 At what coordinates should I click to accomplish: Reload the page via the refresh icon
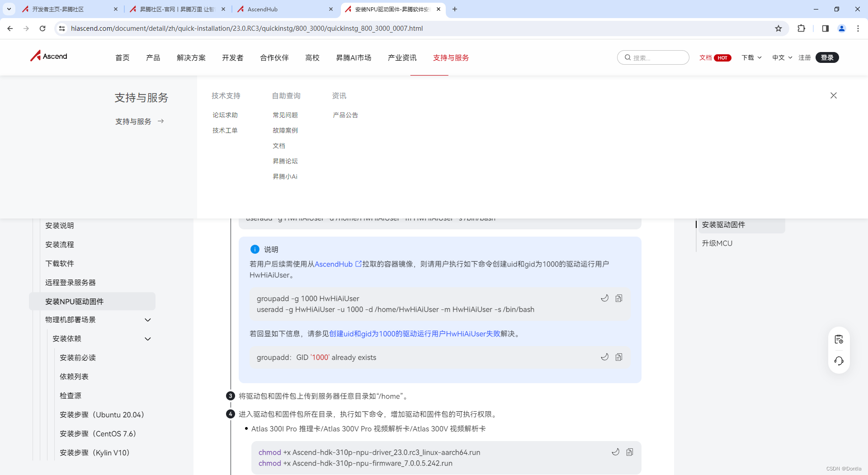pyautogui.click(x=42, y=28)
